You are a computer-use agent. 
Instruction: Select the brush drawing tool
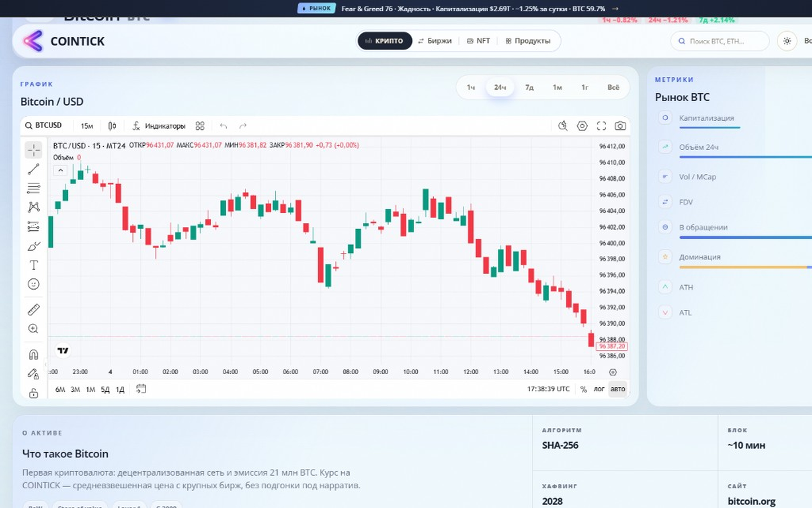(x=34, y=246)
